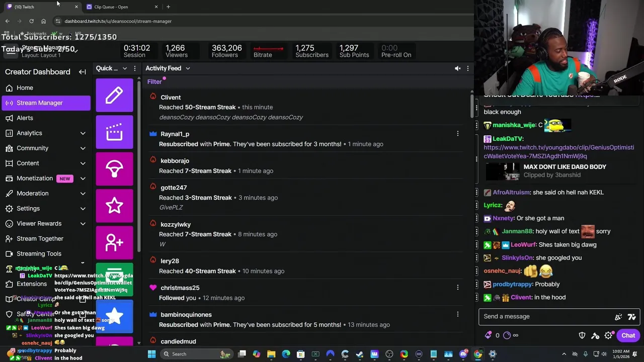Open the emote picker in message box
Image resolution: width=644 pixels, height=362 pixels.
(x=632, y=317)
